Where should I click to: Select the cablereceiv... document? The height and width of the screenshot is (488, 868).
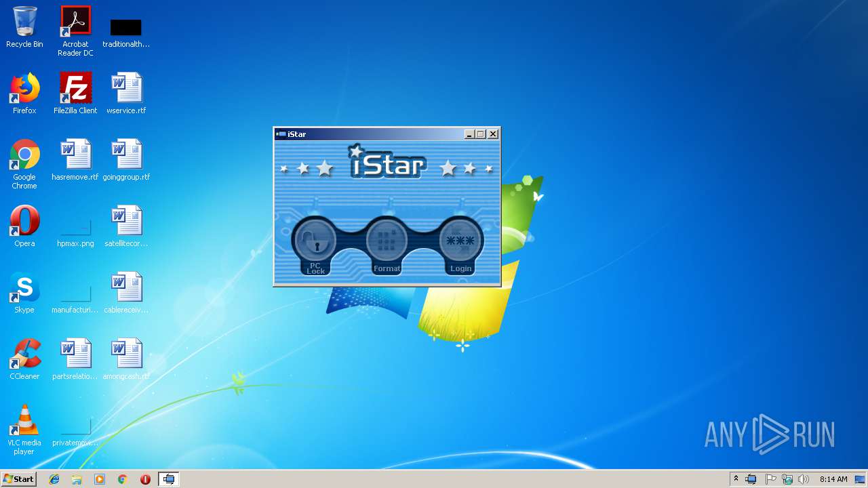(126, 293)
